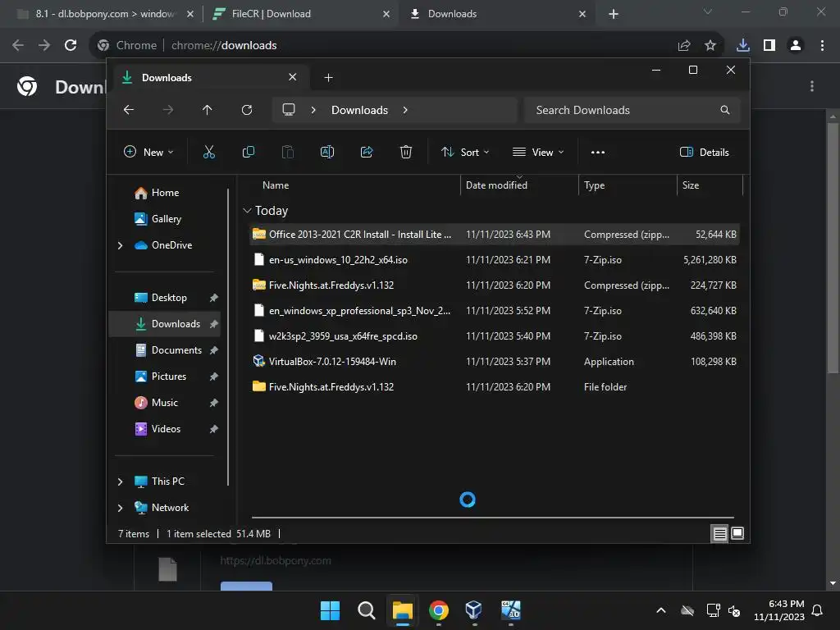Select the w2k3sp2_3959_usa_x64fre_spcd.iso file
The height and width of the screenshot is (630, 840).
point(495,336)
